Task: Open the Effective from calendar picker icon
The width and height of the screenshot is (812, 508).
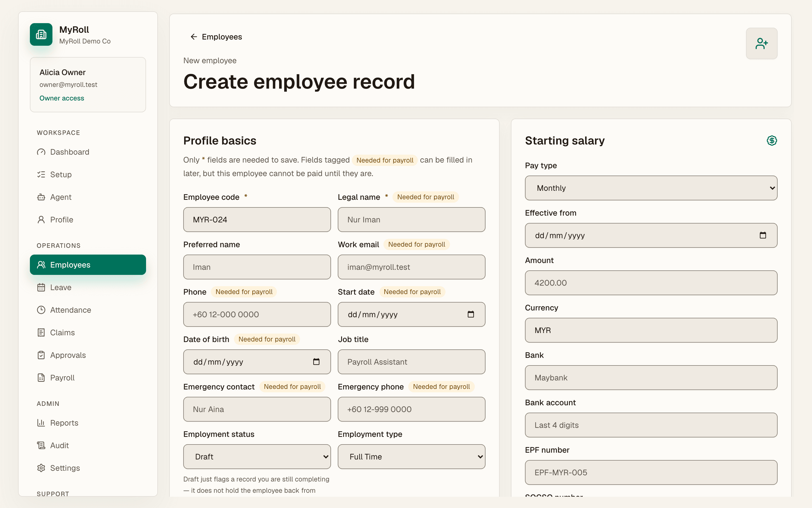Action: [763, 235]
